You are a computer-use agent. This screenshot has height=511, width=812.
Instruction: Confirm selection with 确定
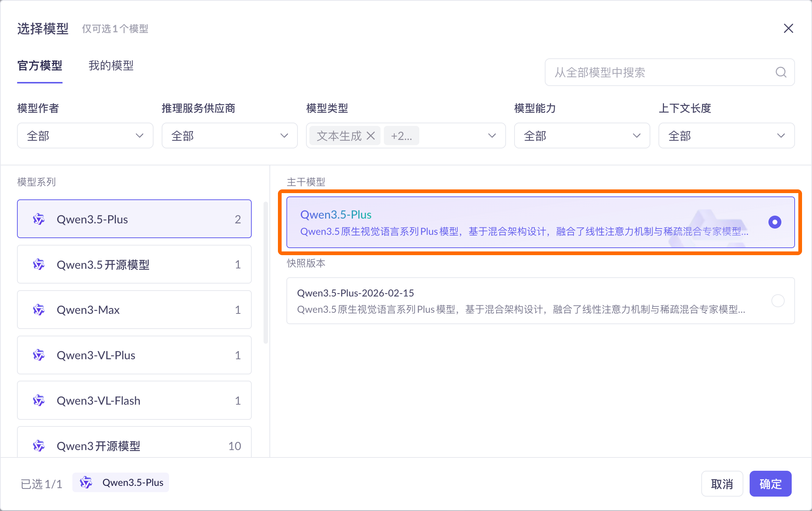pyautogui.click(x=771, y=484)
